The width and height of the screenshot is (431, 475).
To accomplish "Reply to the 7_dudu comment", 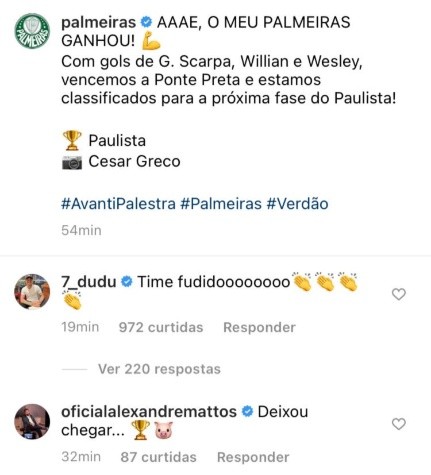I will 259,327.
